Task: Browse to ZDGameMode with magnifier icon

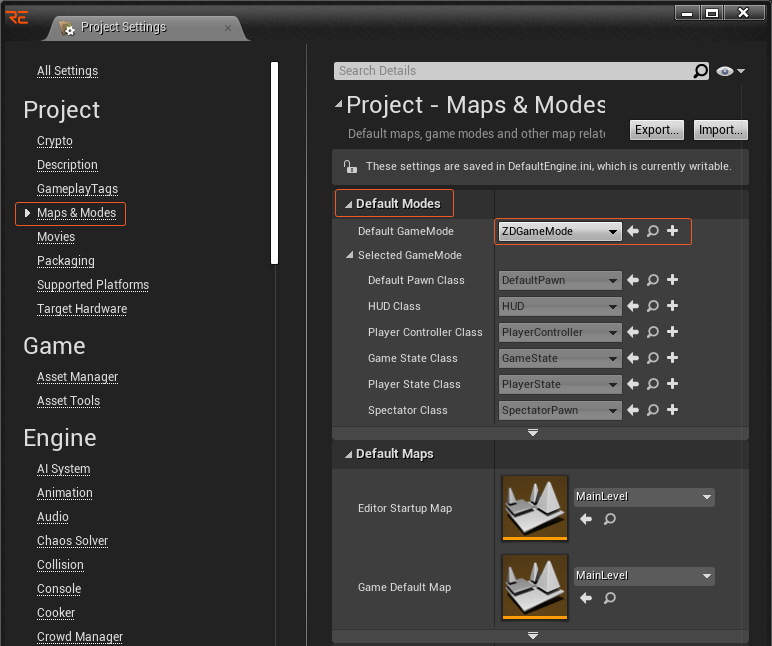Action: point(652,231)
